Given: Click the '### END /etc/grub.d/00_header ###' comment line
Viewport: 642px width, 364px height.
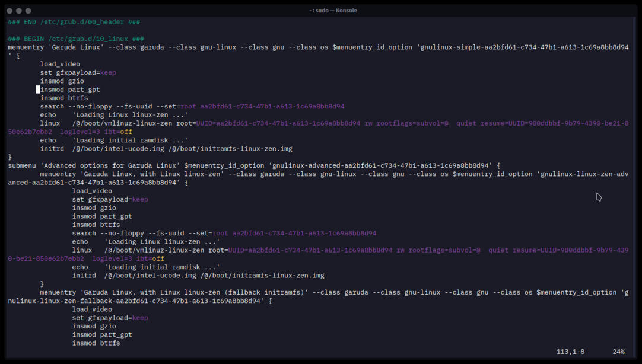Looking at the screenshot, I should pos(74,22).
